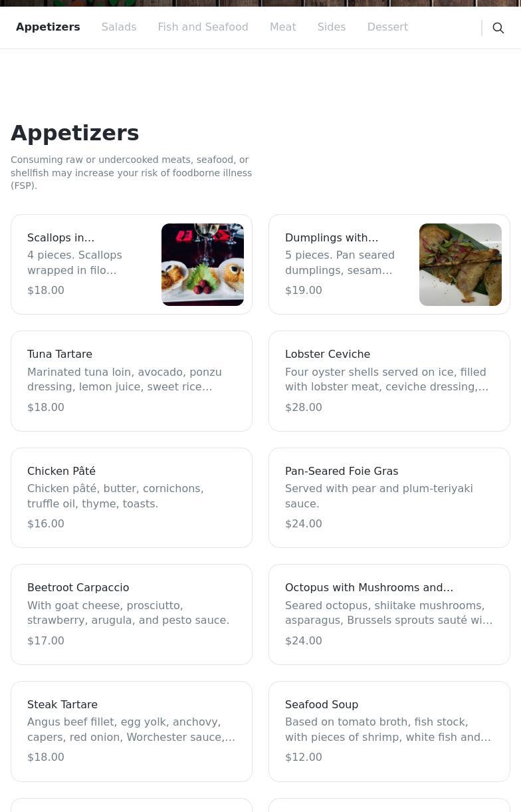The width and height of the screenshot is (521, 812).
Task: Click the dumplings dish photo
Action: click(460, 265)
